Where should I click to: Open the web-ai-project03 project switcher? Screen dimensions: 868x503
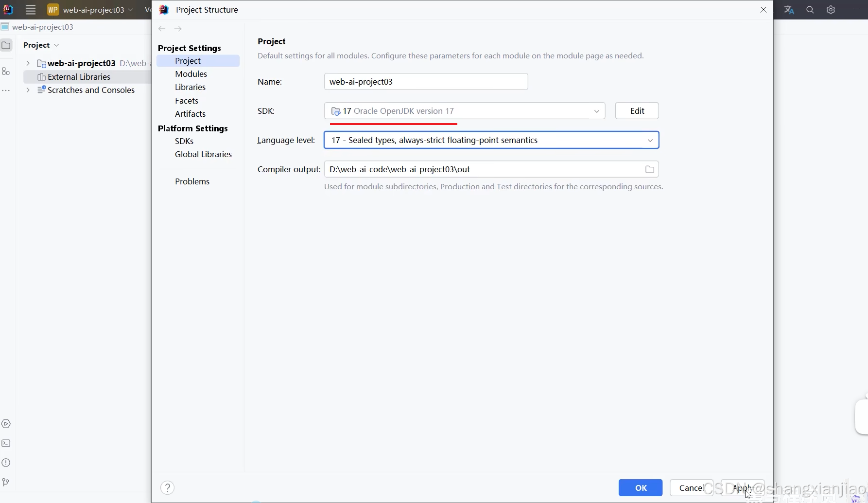click(90, 10)
